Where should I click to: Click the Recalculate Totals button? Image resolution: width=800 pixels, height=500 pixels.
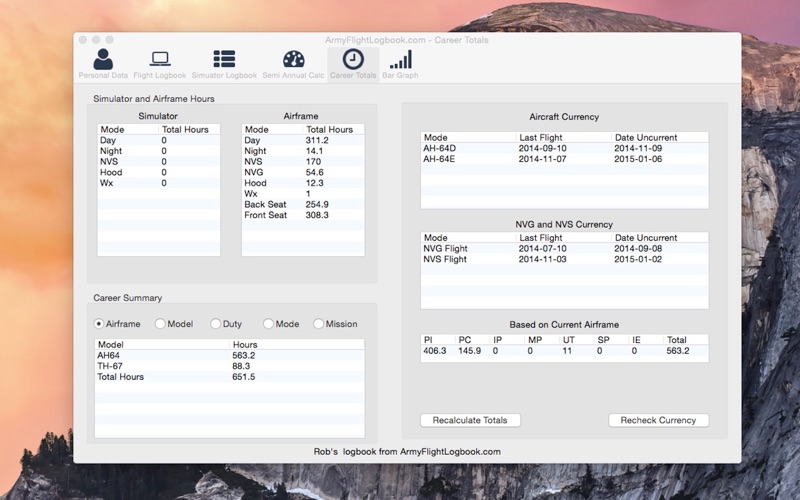[470, 420]
